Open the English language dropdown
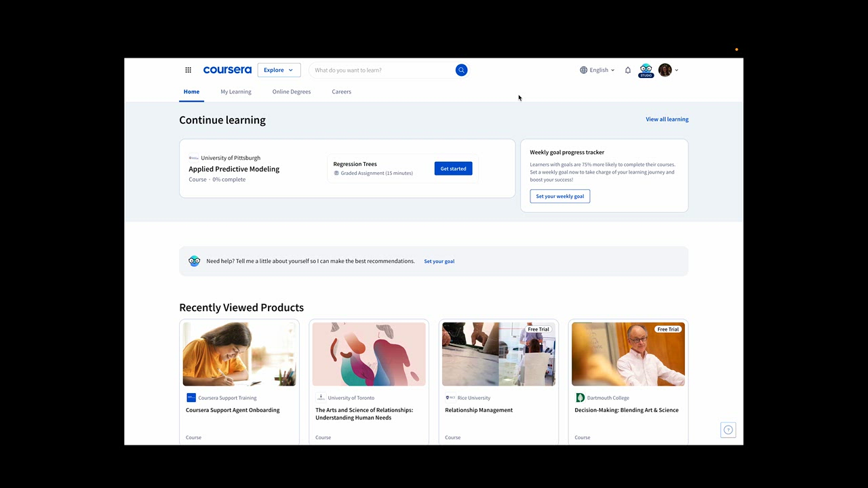The height and width of the screenshot is (488, 868). click(597, 70)
